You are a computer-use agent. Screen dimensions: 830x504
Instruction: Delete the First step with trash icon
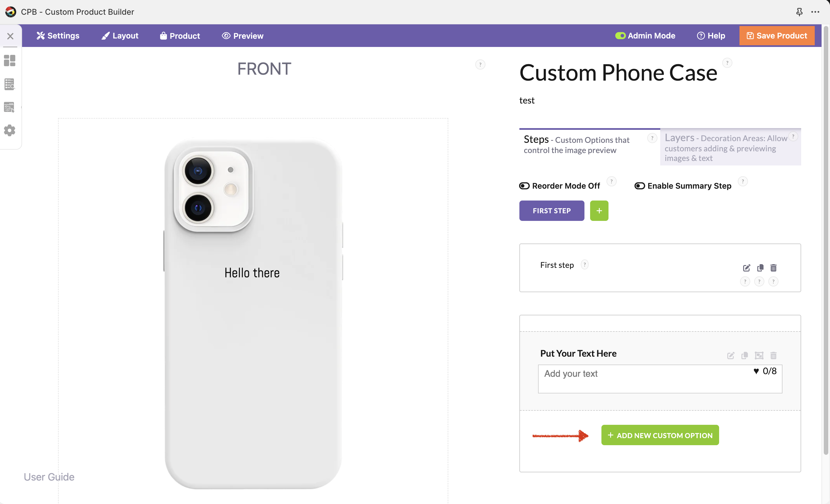(773, 268)
